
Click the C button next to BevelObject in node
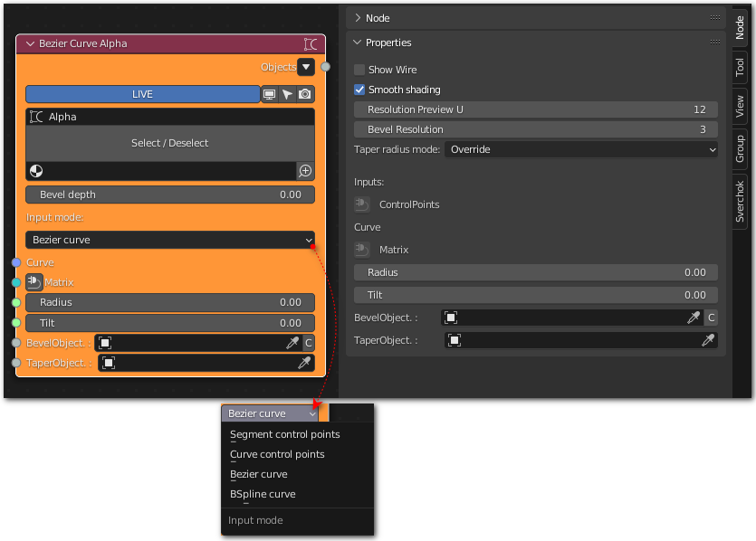click(309, 343)
